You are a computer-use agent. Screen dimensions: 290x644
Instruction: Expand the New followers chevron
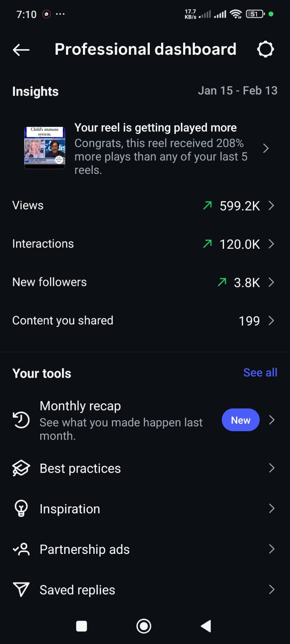tap(271, 282)
